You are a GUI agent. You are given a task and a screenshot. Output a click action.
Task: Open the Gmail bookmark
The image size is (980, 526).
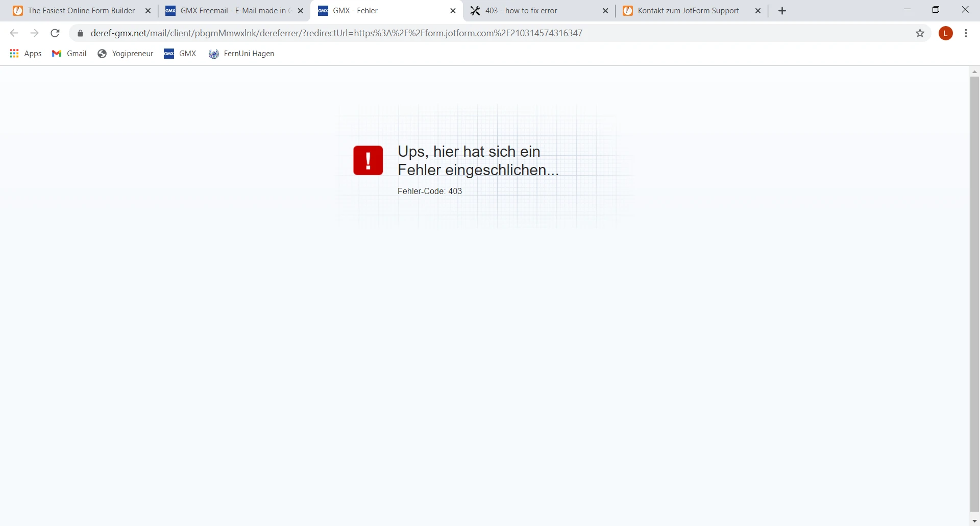pyautogui.click(x=68, y=54)
